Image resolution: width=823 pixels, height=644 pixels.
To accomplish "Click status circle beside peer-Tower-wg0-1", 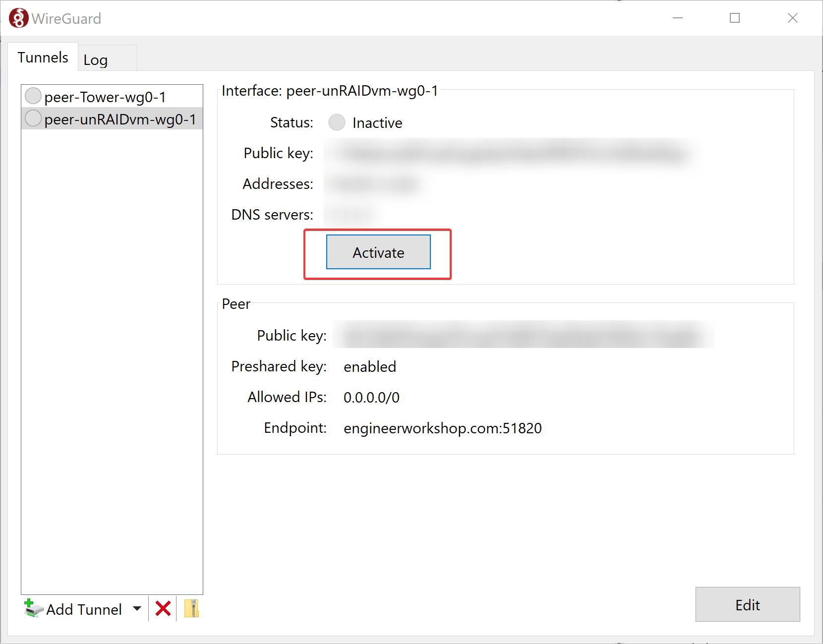I will click(33, 96).
